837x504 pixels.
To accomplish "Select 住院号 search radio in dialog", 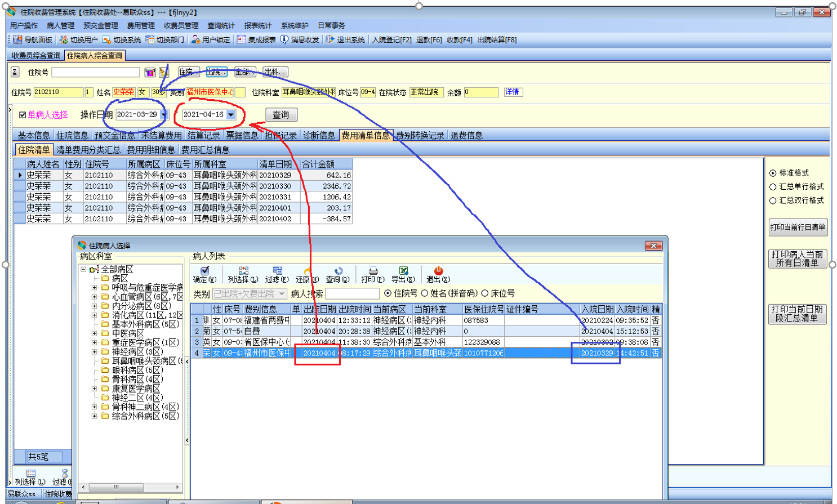I will (x=388, y=293).
